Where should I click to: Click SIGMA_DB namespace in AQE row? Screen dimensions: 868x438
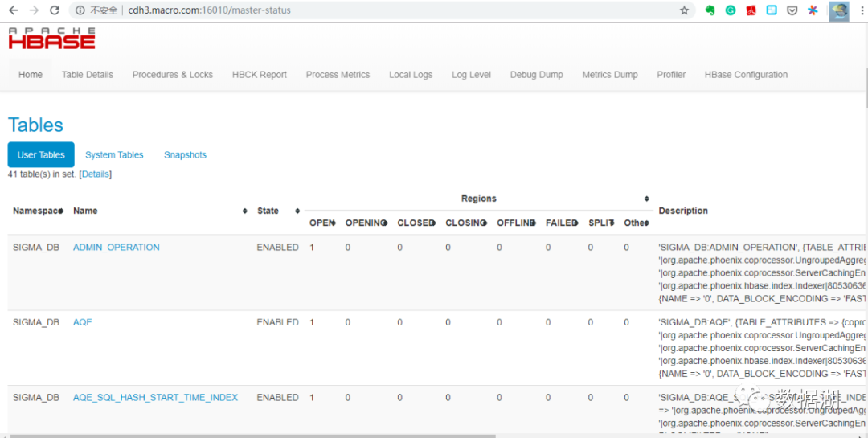(x=36, y=322)
